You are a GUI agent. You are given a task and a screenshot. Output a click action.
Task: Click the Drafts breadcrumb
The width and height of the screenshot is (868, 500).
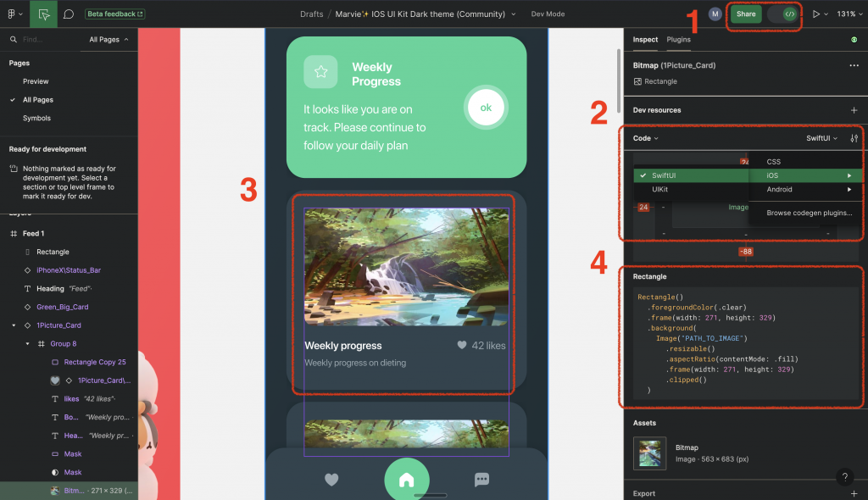pyautogui.click(x=312, y=14)
